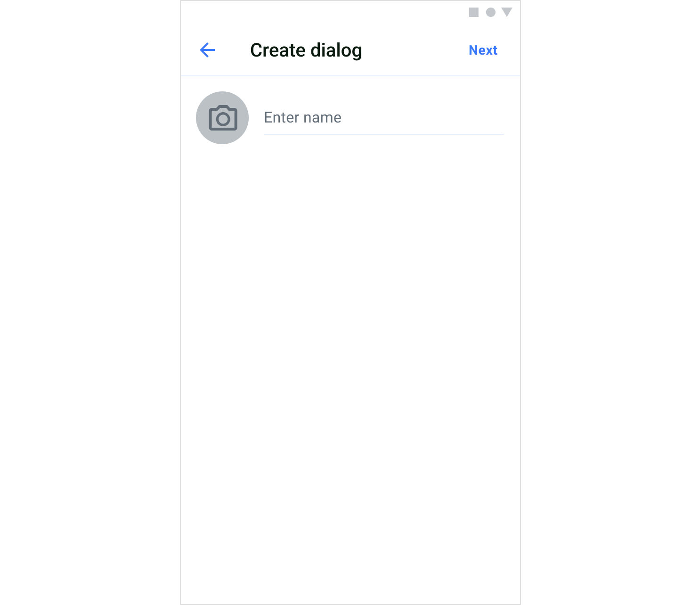The image size is (700, 605).
Task: Open the dialog avatar image picker
Action: (x=222, y=118)
